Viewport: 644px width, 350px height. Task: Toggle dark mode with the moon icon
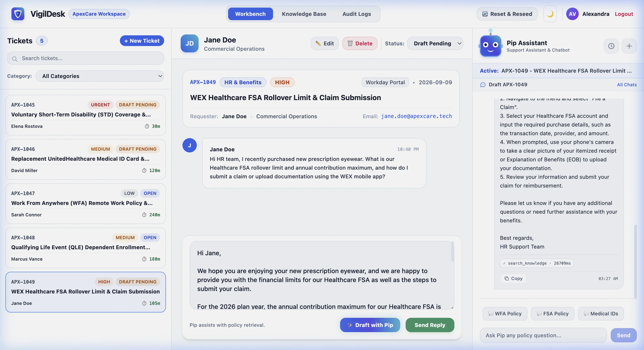click(x=550, y=14)
